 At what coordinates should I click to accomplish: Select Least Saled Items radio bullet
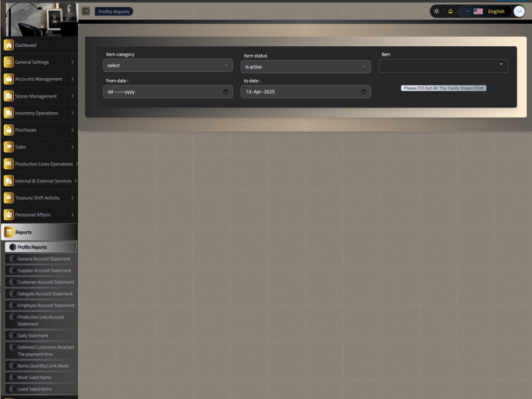(x=13, y=389)
